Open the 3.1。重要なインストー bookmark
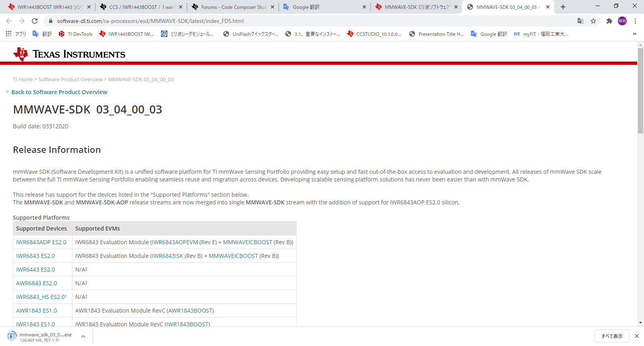The height and width of the screenshot is (346, 644). (x=313, y=34)
